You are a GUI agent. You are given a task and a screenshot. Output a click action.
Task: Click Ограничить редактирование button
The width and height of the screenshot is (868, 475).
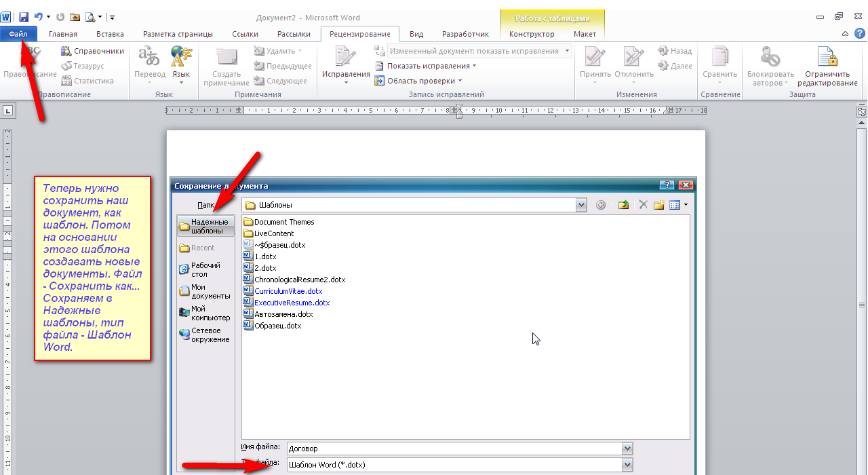[x=827, y=66]
